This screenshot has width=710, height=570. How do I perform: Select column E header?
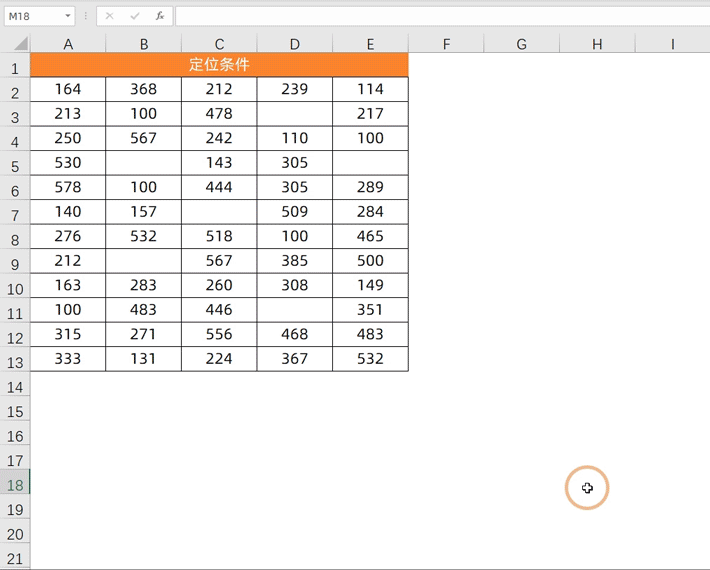click(x=370, y=44)
